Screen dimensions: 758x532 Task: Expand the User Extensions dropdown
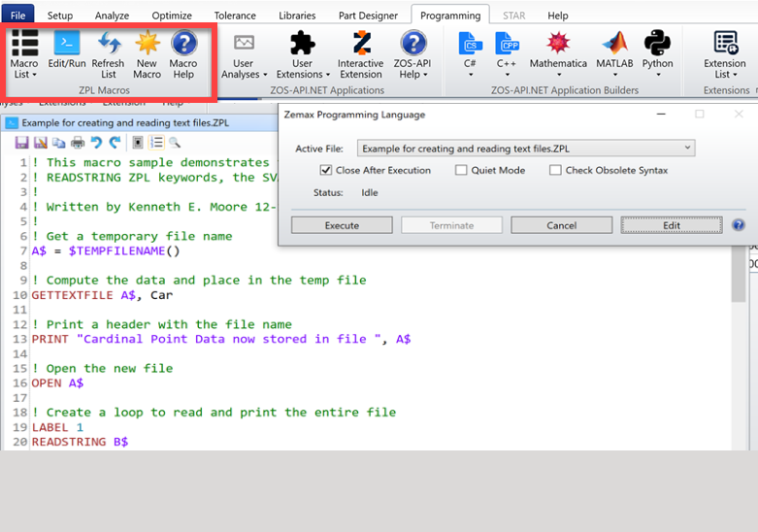tap(303, 54)
